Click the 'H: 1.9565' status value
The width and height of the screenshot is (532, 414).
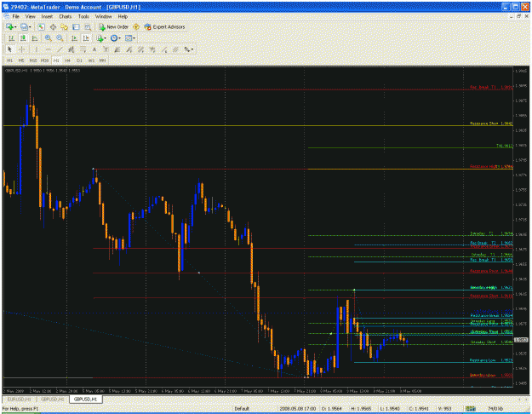click(362, 409)
